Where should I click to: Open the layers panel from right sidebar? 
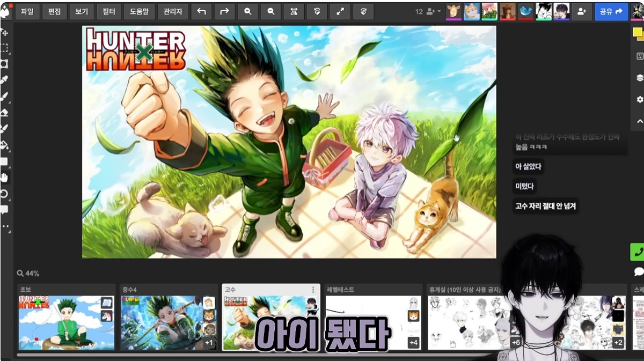coord(639,78)
